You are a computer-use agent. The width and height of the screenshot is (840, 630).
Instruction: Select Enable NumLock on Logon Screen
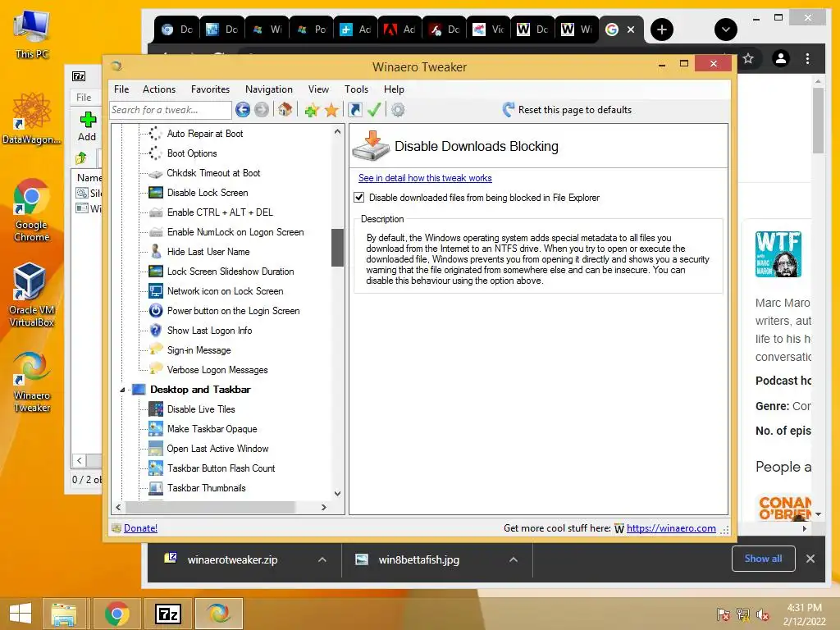[235, 232]
